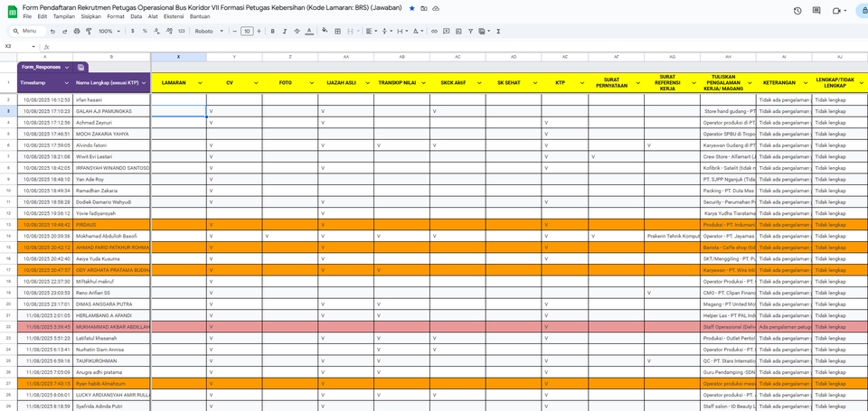Start a Meet call camera icon
The height and width of the screenshot is (411, 868).
[836, 11]
